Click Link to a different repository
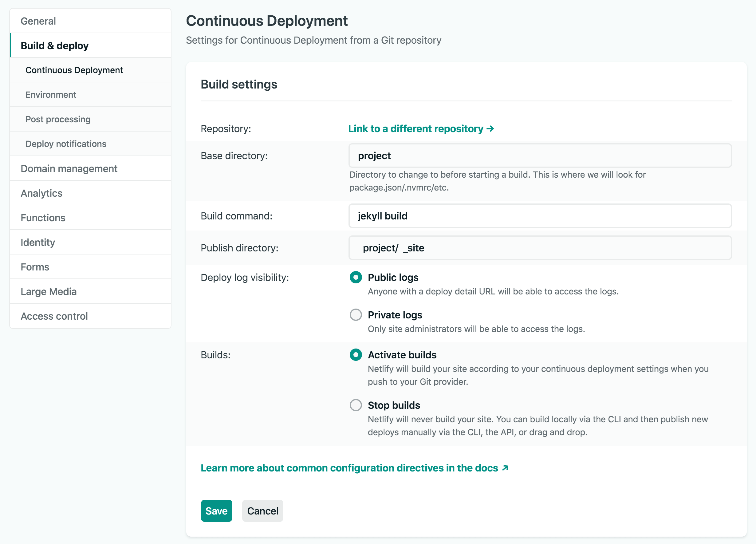 [x=421, y=129]
